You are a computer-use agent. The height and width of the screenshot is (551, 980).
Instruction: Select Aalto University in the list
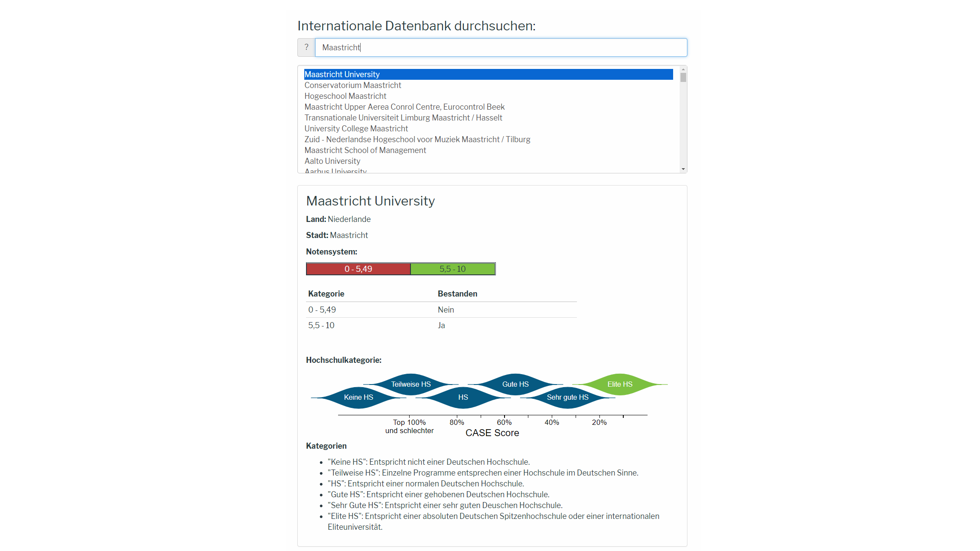[488, 161]
